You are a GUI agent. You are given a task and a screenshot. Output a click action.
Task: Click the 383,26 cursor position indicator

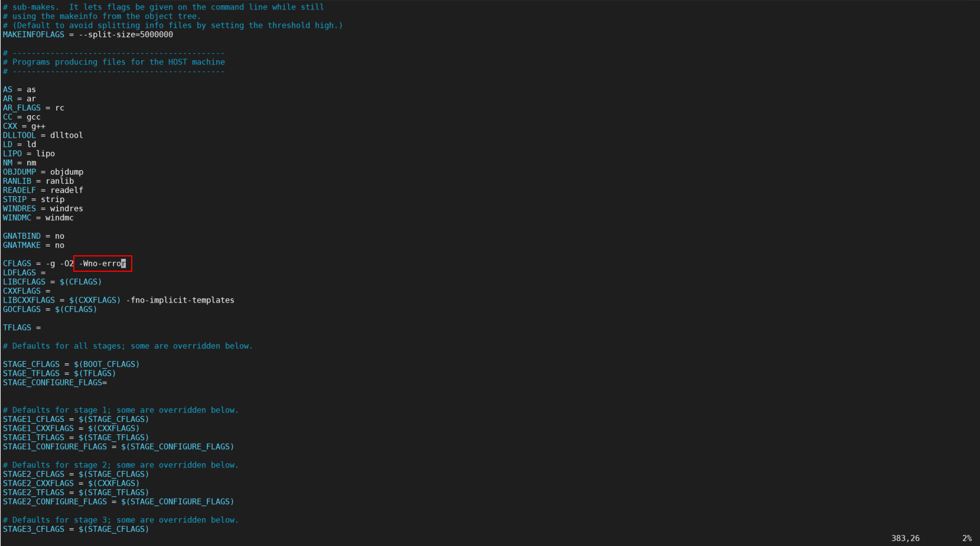pos(907,538)
